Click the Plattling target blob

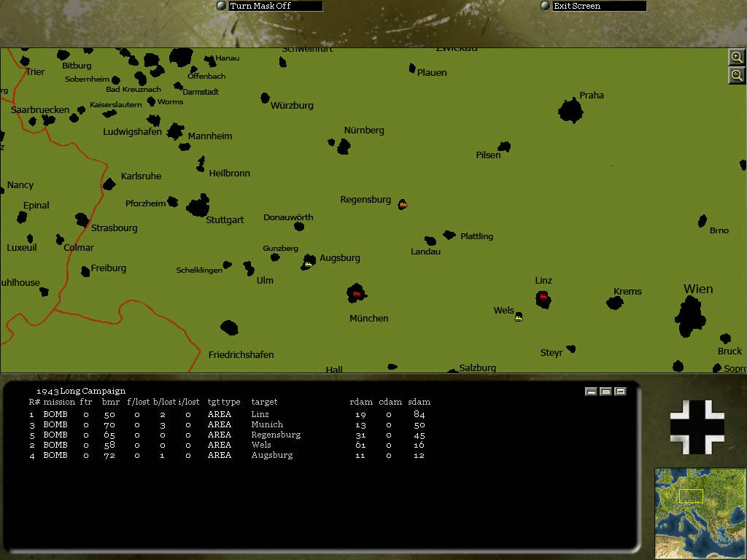coord(449,234)
